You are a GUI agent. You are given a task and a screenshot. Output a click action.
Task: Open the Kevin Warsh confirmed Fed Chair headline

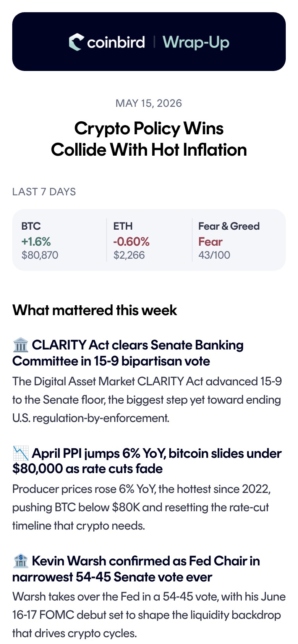pos(136,569)
